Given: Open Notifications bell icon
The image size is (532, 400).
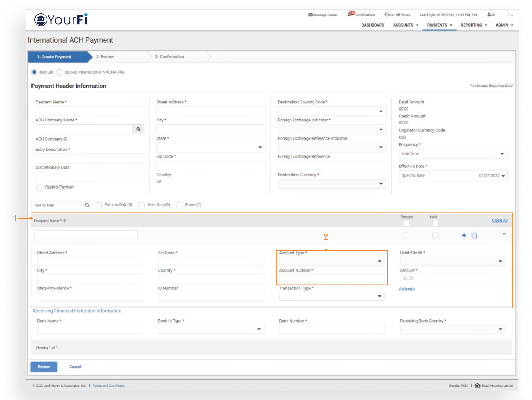Looking at the screenshot, I should (350, 15).
